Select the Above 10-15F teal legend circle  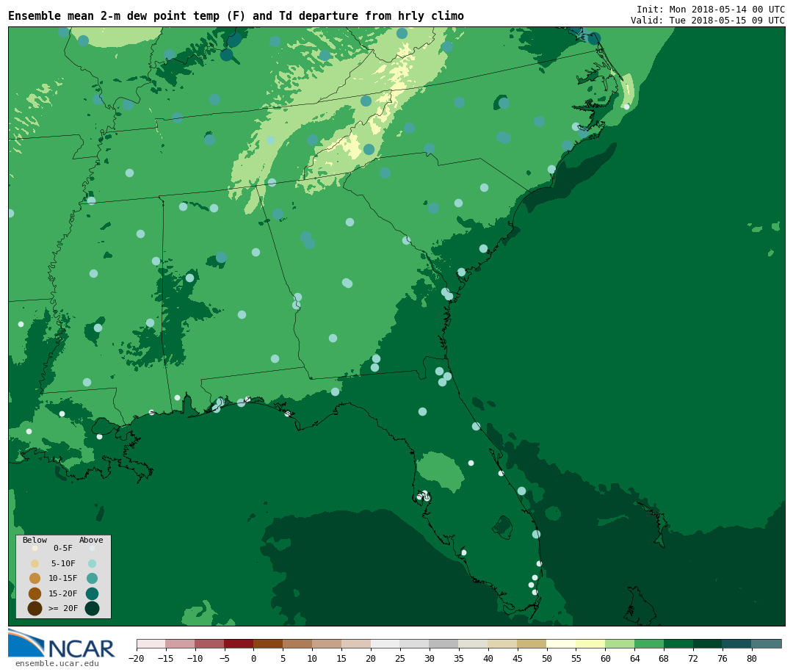[92, 578]
